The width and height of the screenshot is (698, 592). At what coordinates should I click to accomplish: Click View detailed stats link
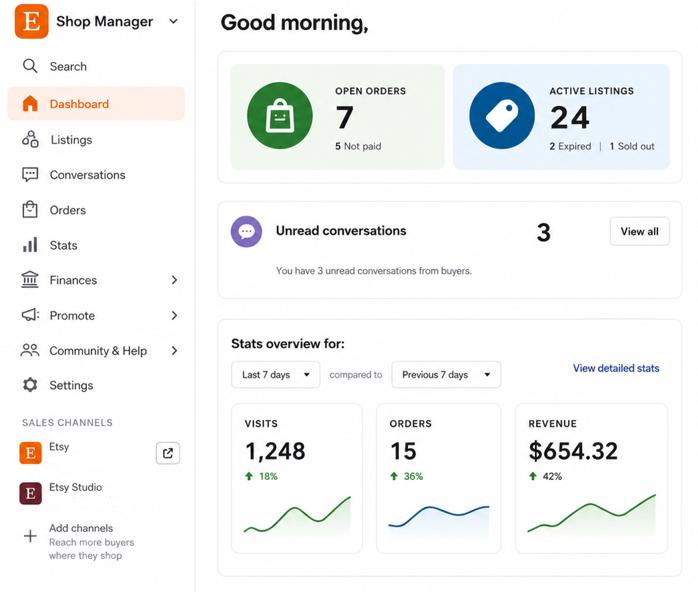[616, 368]
